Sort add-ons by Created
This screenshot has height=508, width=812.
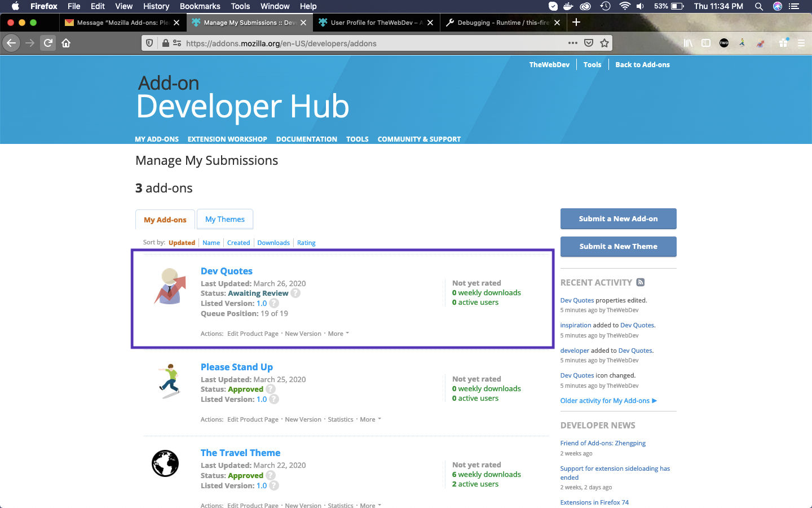[239, 243]
